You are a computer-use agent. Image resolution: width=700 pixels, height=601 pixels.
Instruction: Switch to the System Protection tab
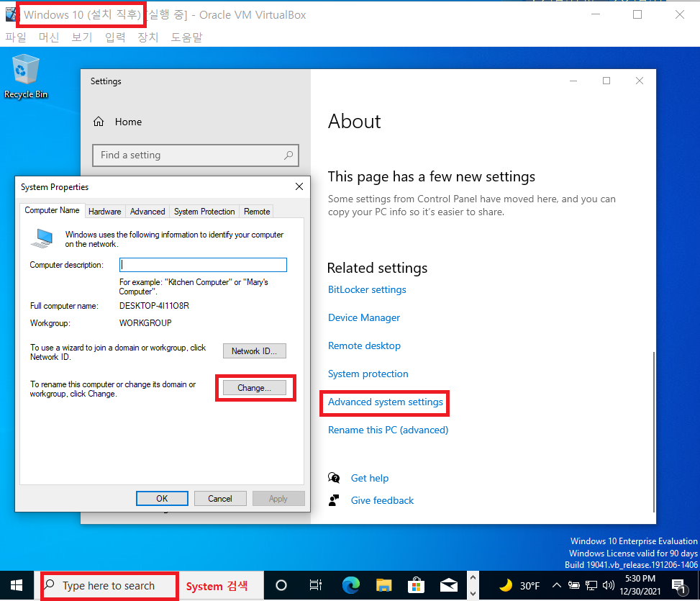coord(204,212)
